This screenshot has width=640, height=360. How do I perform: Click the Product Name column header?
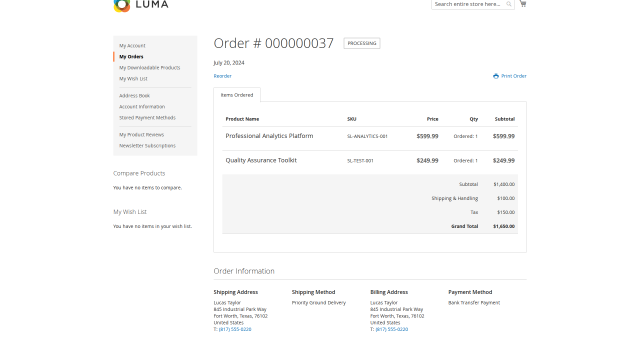[242, 119]
